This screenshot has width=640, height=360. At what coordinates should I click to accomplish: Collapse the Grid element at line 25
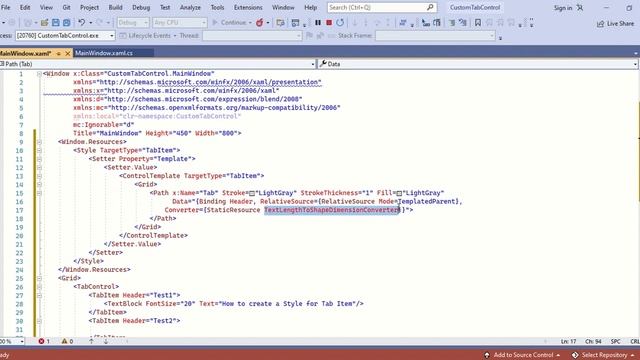[x=39, y=278]
